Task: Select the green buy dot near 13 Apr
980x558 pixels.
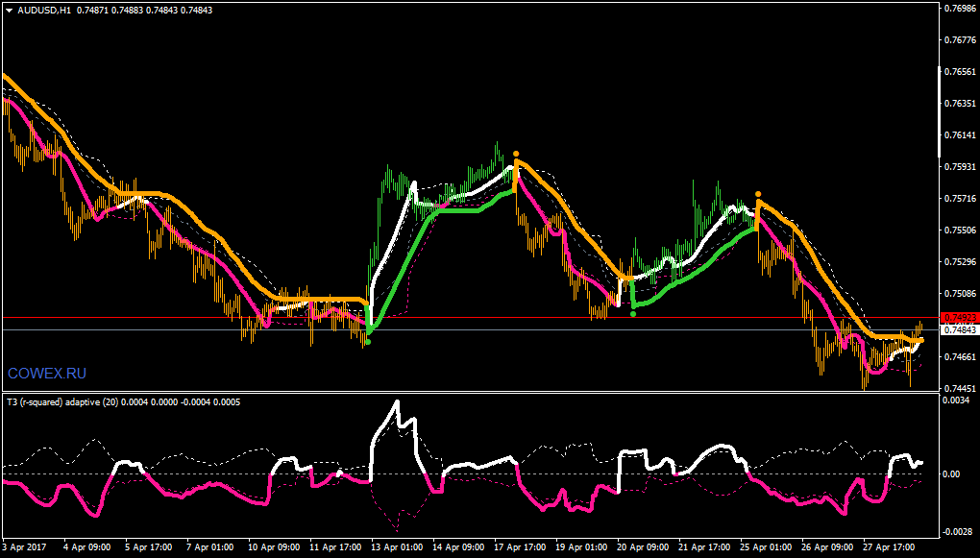Action: point(368,342)
